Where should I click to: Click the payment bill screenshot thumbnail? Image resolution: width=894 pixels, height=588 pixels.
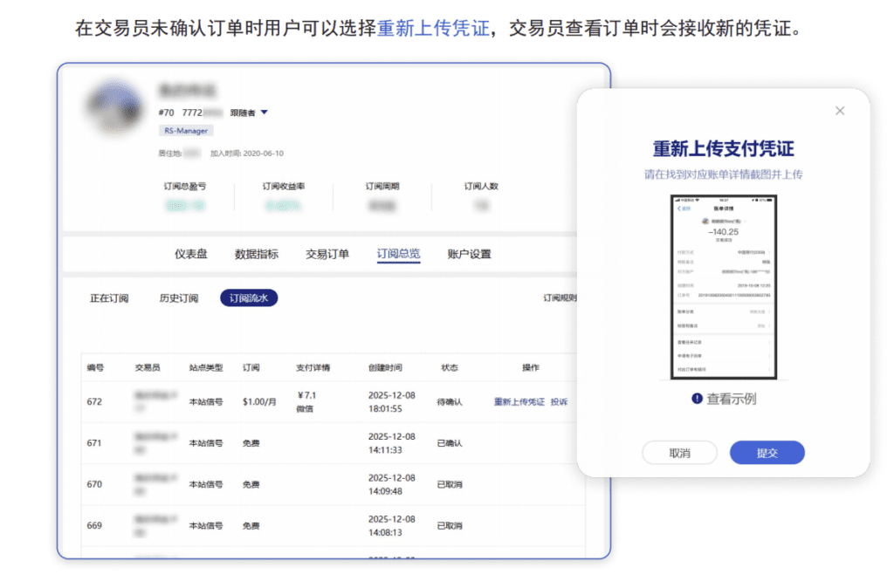722,287
